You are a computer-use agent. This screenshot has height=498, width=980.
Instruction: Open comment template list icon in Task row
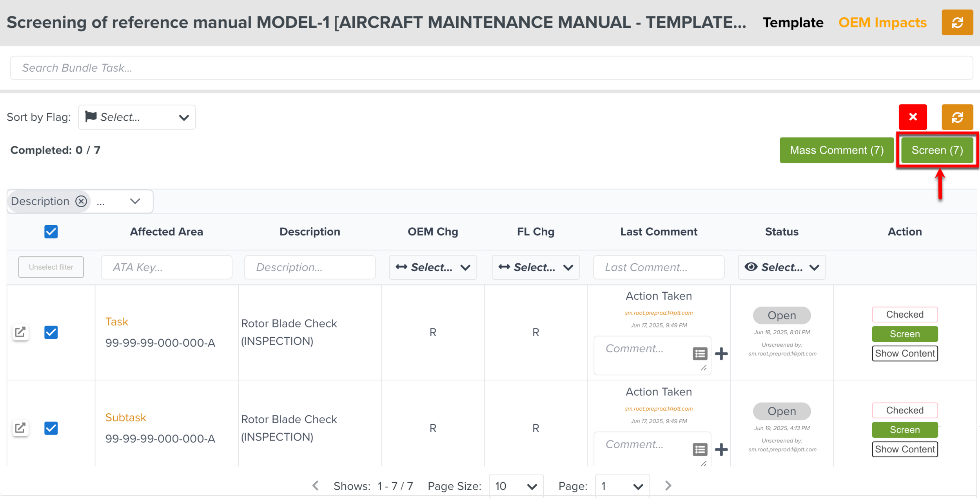click(x=700, y=353)
